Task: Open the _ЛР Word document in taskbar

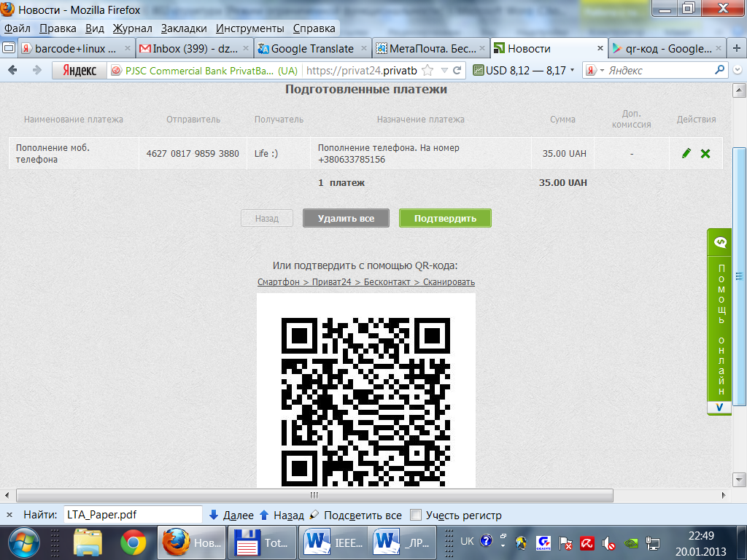Action: (x=403, y=542)
